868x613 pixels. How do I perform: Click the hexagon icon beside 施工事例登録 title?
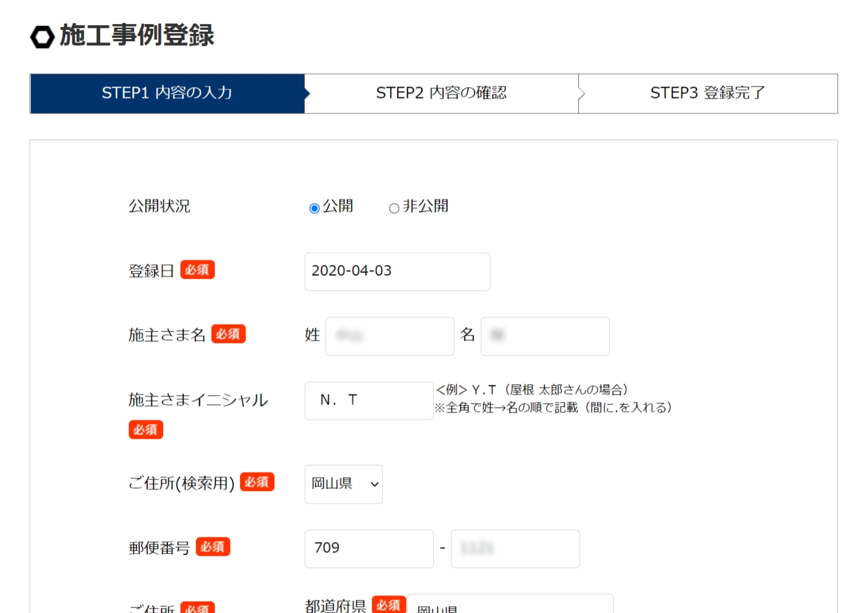coord(42,37)
